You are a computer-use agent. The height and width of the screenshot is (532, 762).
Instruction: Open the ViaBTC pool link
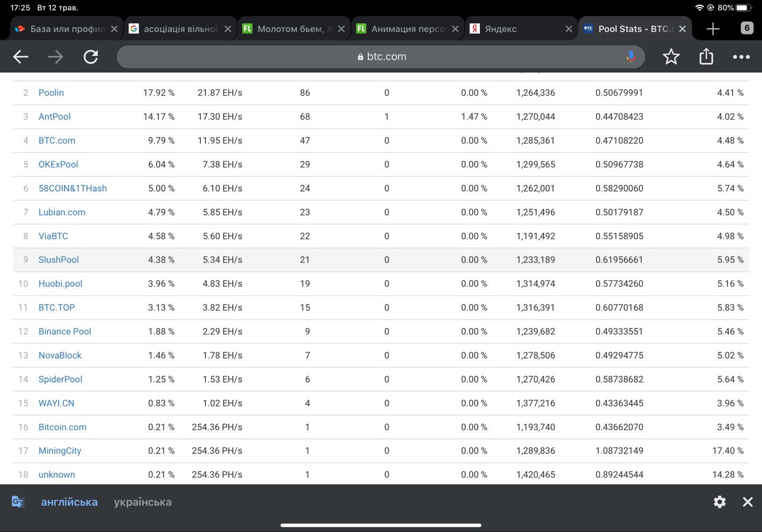point(54,236)
